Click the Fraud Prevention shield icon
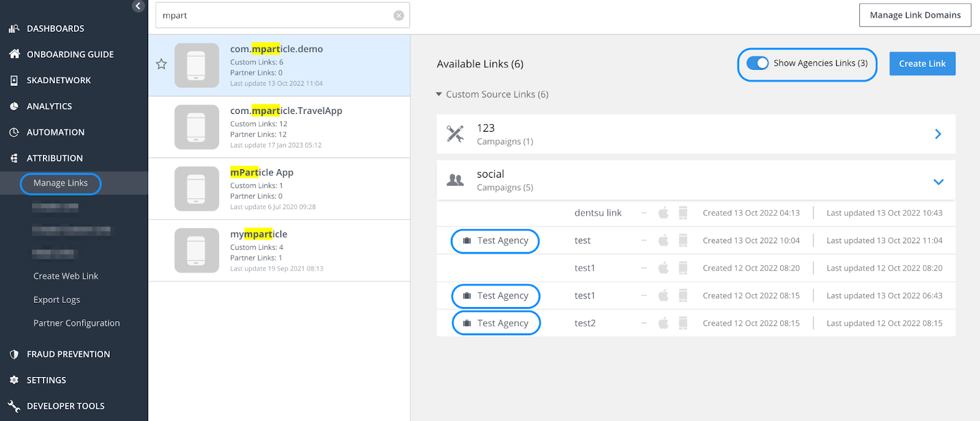Image resolution: width=980 pixels, height=421 pixels. pyautogui.click(x=14, y=354)
